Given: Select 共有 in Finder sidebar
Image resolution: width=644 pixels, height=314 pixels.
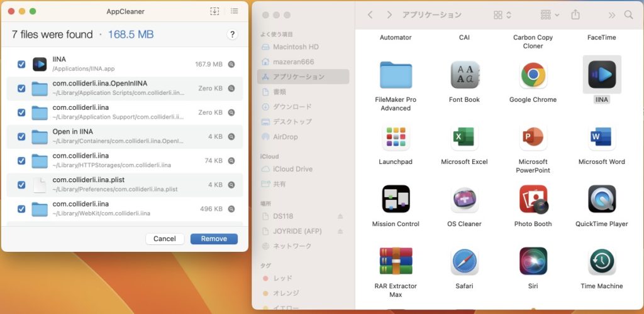Looking at the screenshot, I should (x=303, y=184).
